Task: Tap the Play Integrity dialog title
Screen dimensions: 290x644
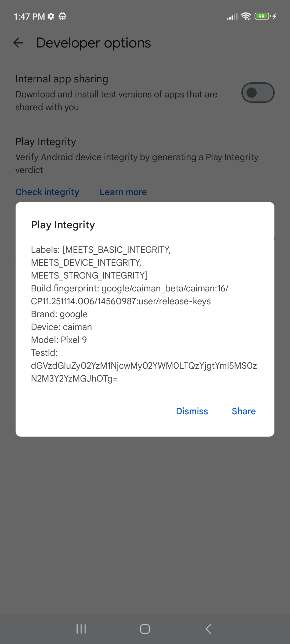Action: (x=63, y=225)
